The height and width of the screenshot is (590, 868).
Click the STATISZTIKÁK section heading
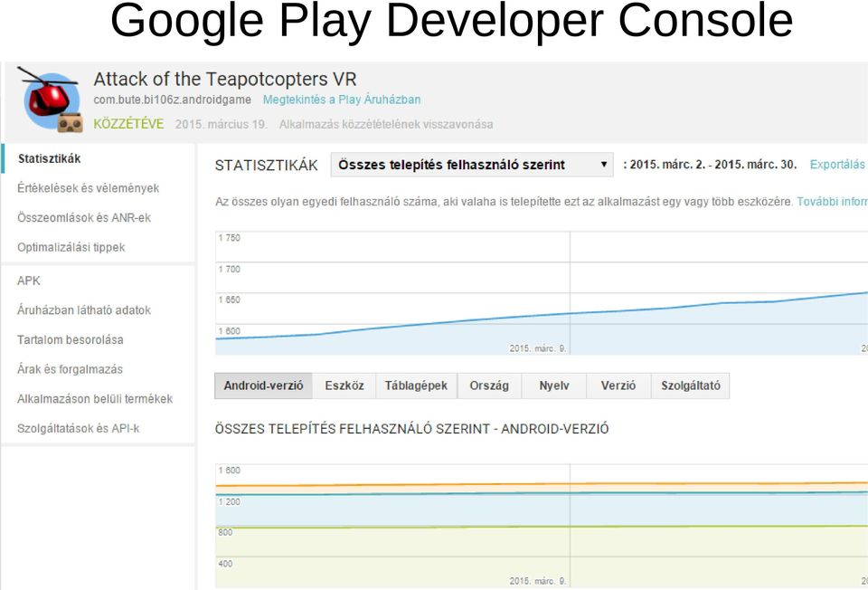[x=266, y=166]
